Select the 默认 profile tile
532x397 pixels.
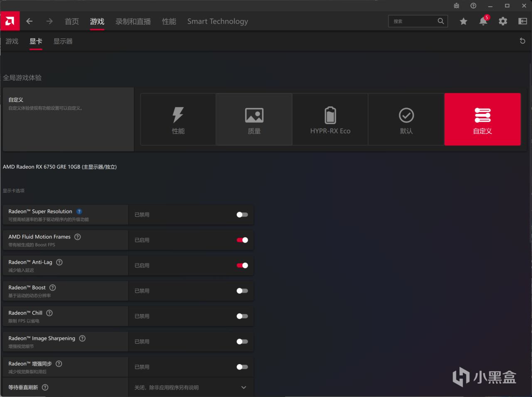point(406,119)
